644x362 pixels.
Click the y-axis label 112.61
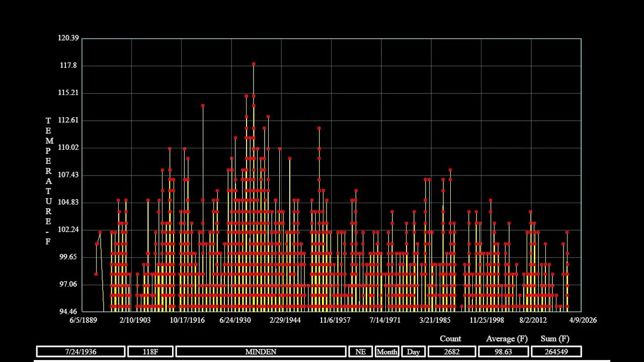69,120
